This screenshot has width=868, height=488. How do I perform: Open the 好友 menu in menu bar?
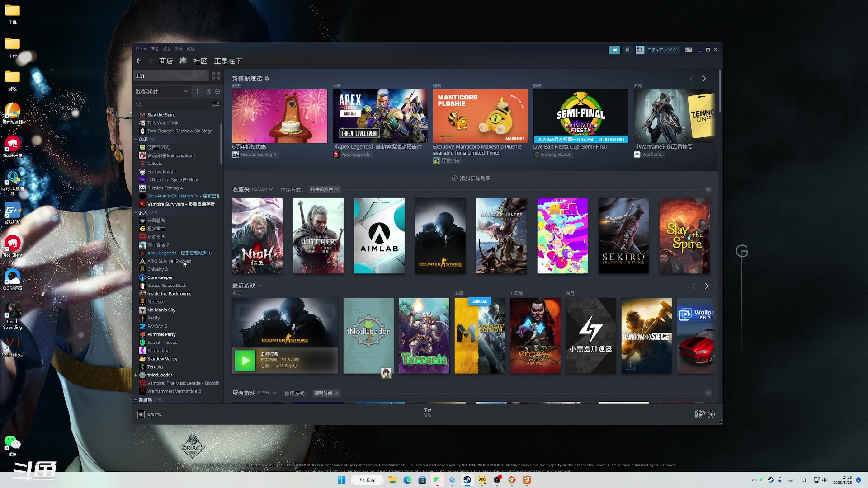tap(166, 49)
